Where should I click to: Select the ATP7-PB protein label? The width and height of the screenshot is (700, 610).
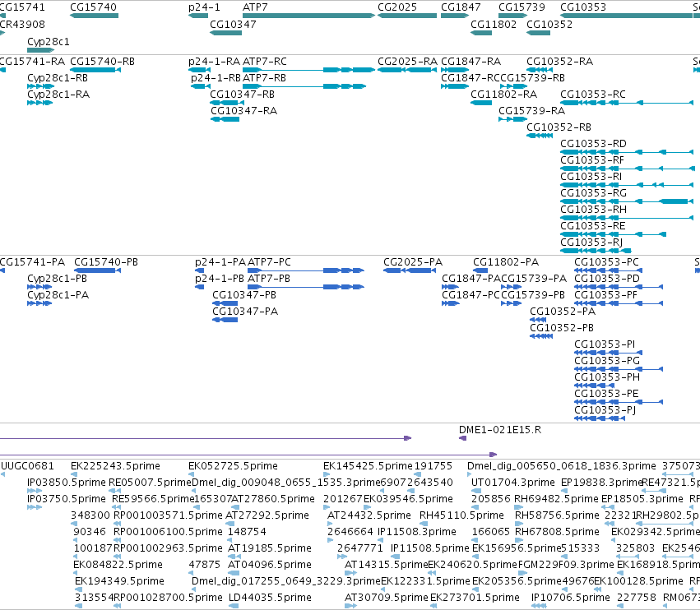tap(269, 279)
